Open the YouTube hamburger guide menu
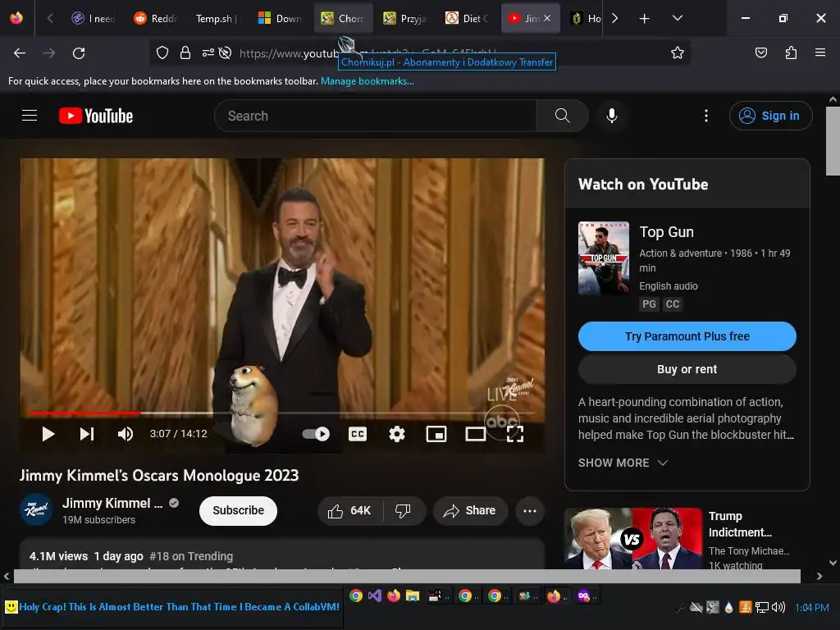Screen dimensions: 840x630 tap(29, 115)
